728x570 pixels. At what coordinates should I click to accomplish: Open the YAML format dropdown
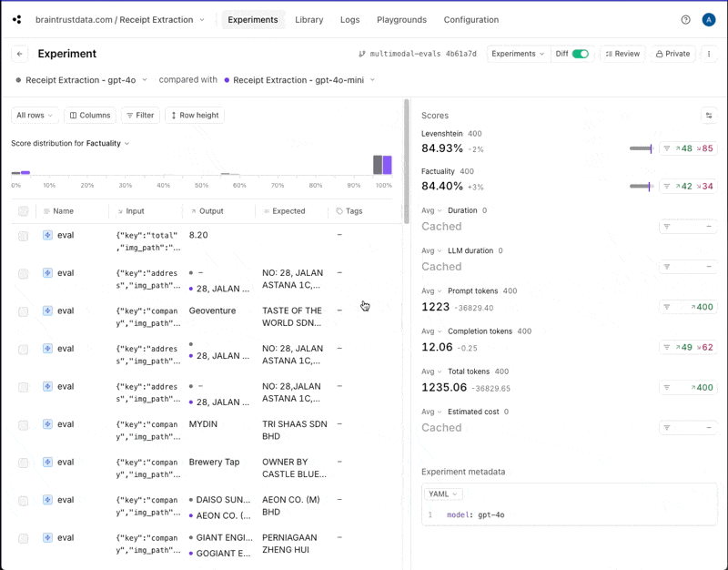pyautogui.click(x=442, y=494)
